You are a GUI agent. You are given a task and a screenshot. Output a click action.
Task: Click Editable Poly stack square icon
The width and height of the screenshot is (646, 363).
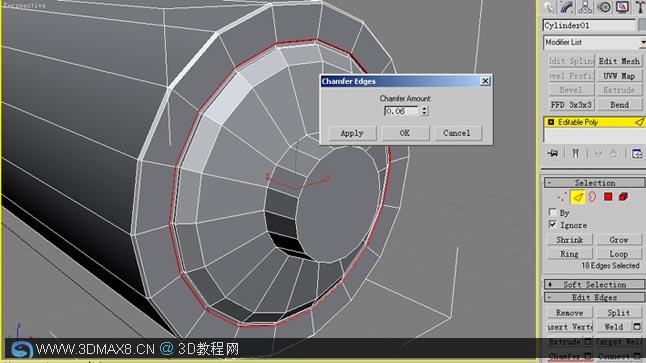pos(551,122)
